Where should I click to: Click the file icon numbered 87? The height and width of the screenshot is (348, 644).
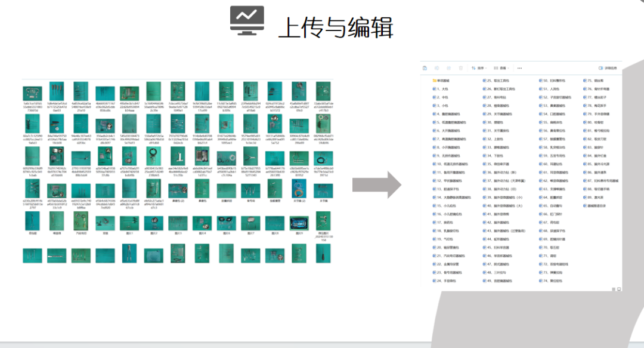point(585,181)
